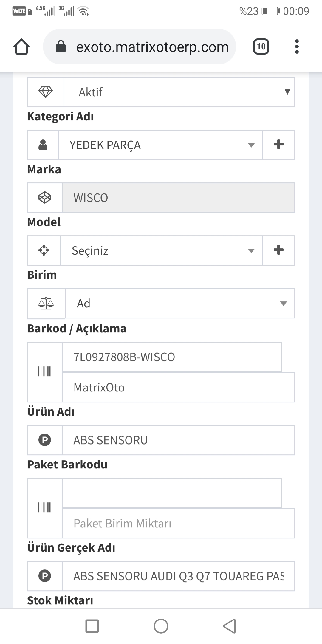The image size is (322, 644).
Task: Tap the scale icon next to Birim
Action: 46,304
